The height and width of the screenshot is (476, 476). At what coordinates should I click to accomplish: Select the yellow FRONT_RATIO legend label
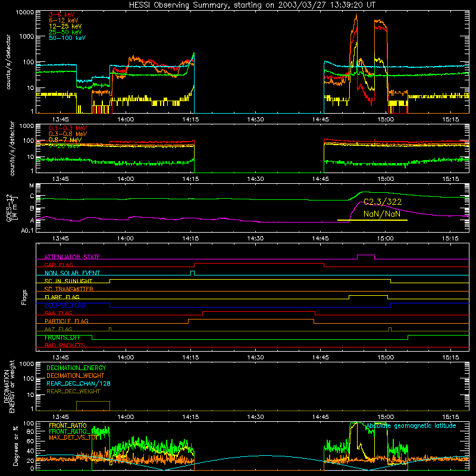(x=68, y=425)
